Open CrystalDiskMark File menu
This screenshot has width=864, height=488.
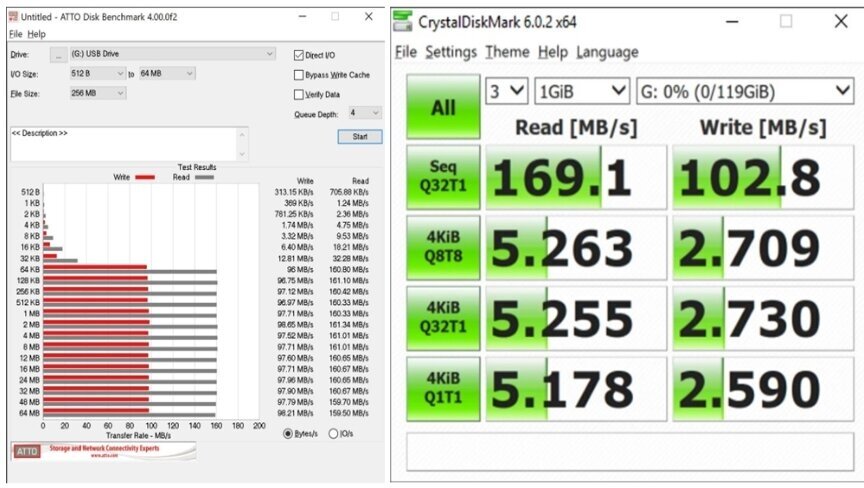coord(406,52)
